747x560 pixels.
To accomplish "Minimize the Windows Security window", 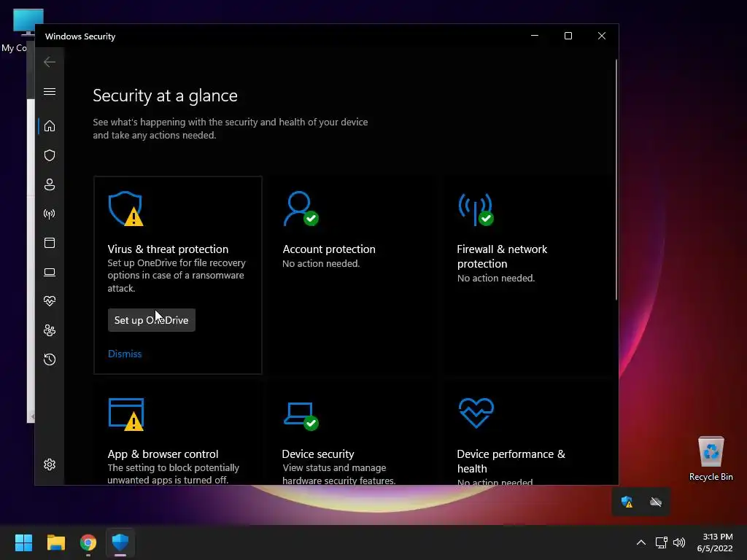I will [x=535, y=36].
